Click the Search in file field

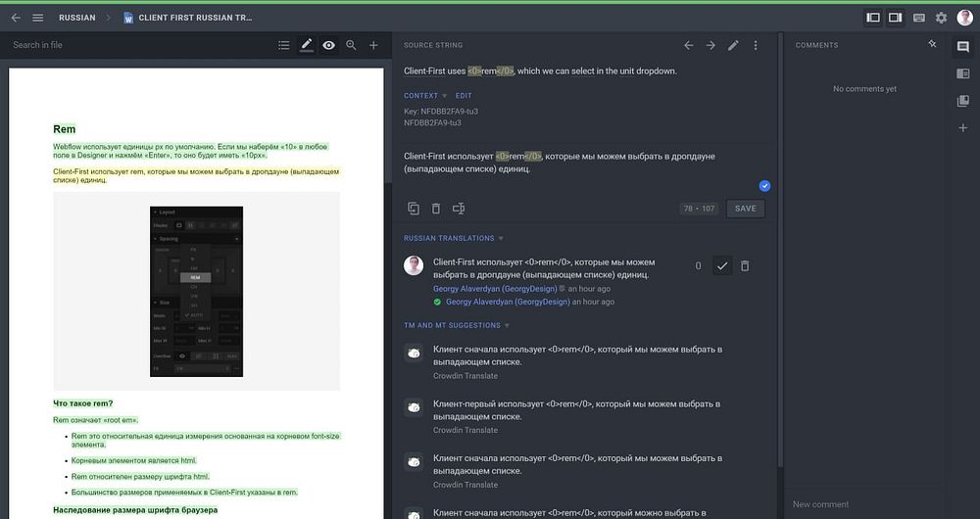coord(137,45)
